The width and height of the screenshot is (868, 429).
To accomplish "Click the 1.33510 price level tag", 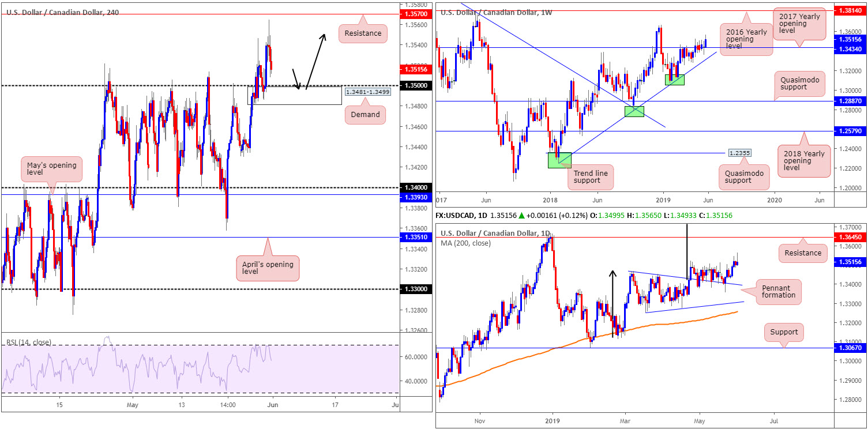I will (x=415, y=236).
